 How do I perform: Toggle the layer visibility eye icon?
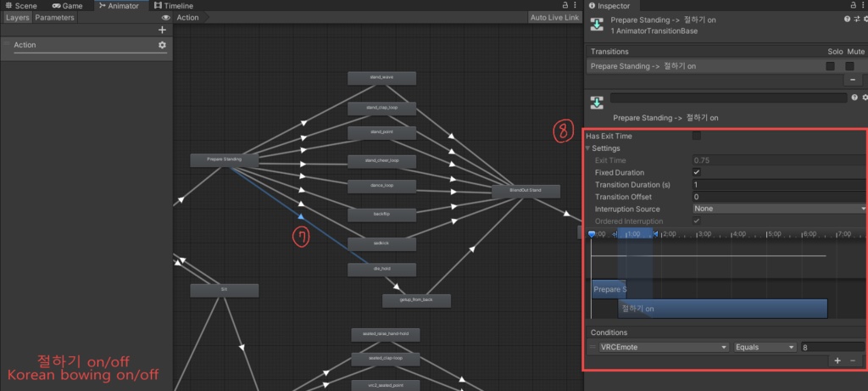point(165,18)
